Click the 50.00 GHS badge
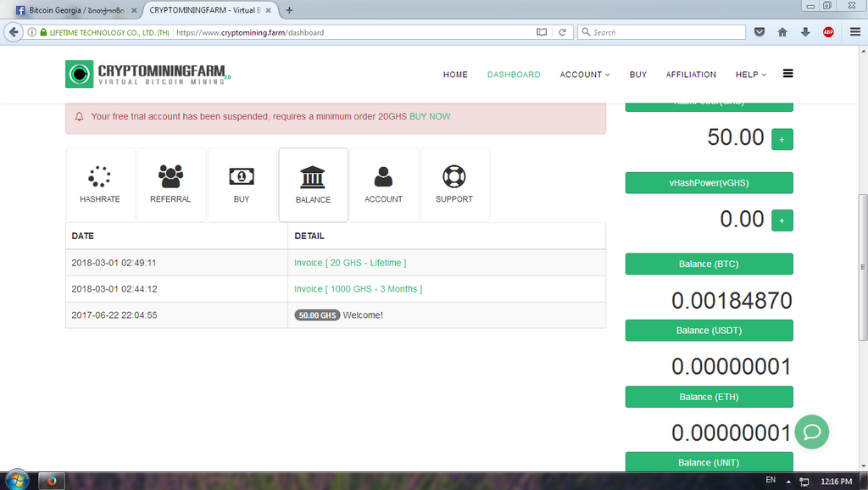The image size is (868, 490). coord(317,315)
